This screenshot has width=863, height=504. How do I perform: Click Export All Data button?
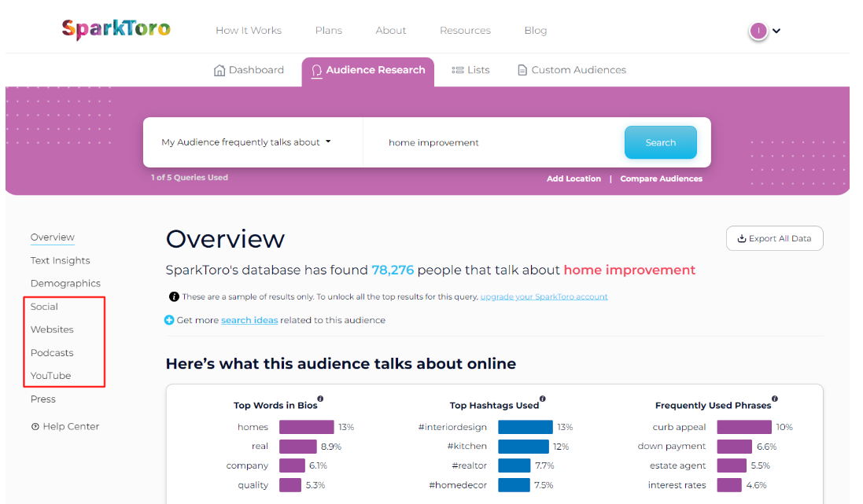click(774, 238)
